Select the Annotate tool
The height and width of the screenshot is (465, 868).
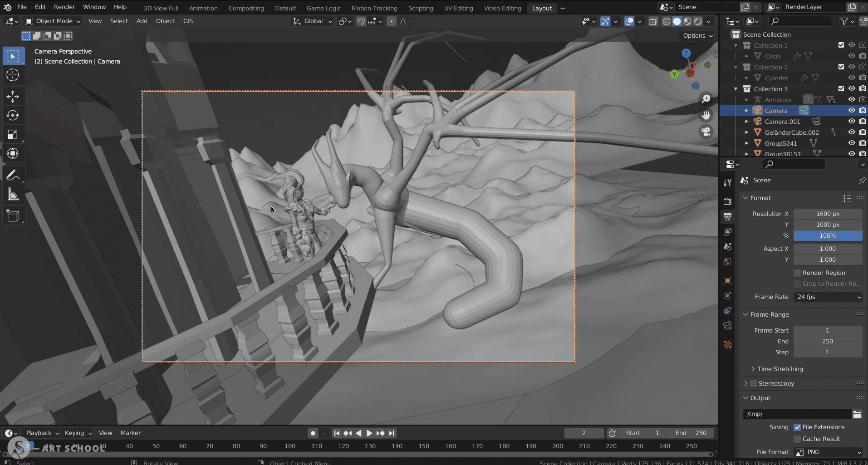point(13,175)
